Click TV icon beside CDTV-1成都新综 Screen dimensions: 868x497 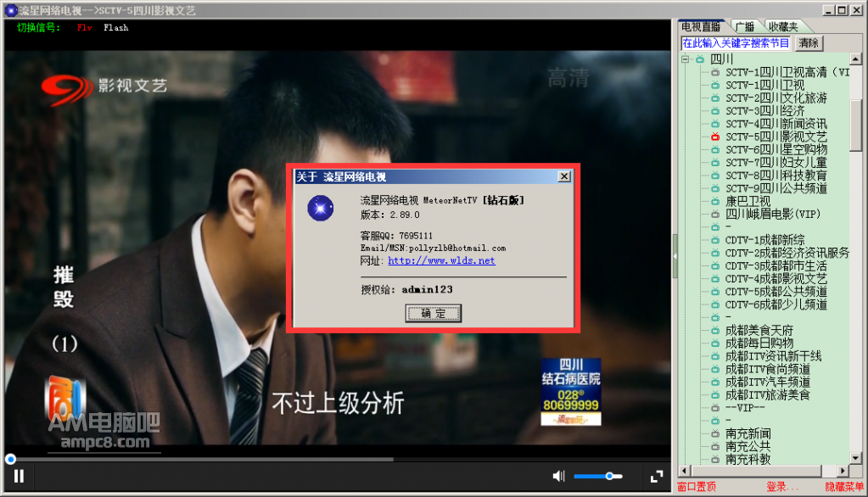click(x=715, y=240)
